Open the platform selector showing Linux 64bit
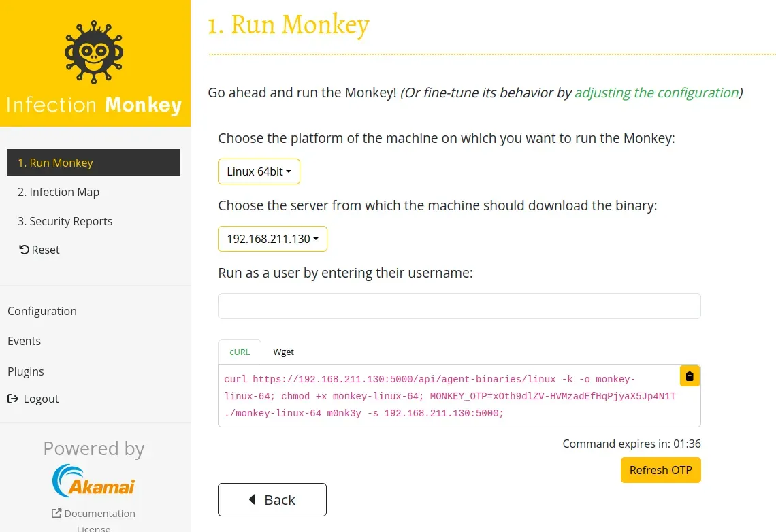Screen dimensions: 776x532 click(x=259, y=171)
